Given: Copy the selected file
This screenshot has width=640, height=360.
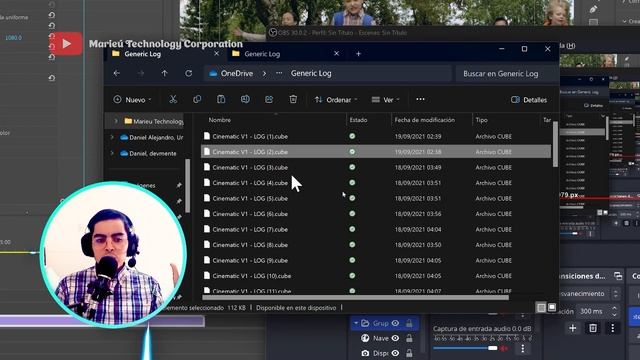Looking at the screenshot, I should pyautogui.click(x=197, y=99).
